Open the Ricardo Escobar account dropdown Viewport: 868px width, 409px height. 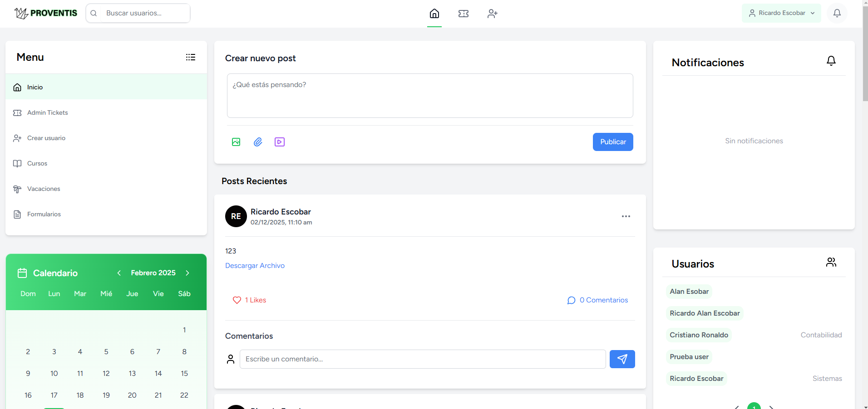coord(781,13)
